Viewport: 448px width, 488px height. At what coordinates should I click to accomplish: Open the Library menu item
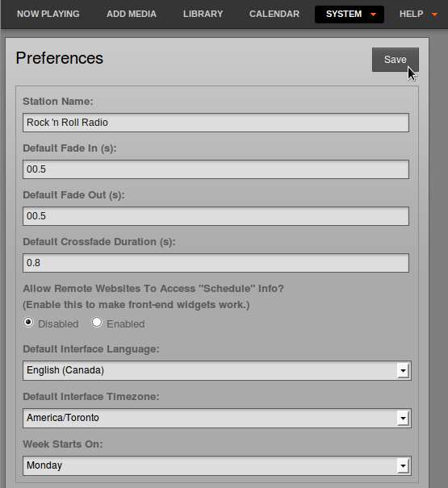(203, 14)
